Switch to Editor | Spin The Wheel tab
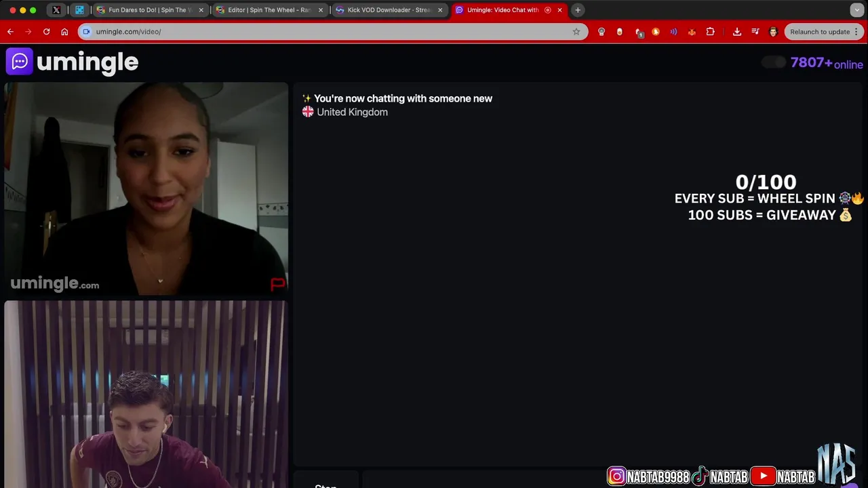The image size is (868, 488). 269,10
